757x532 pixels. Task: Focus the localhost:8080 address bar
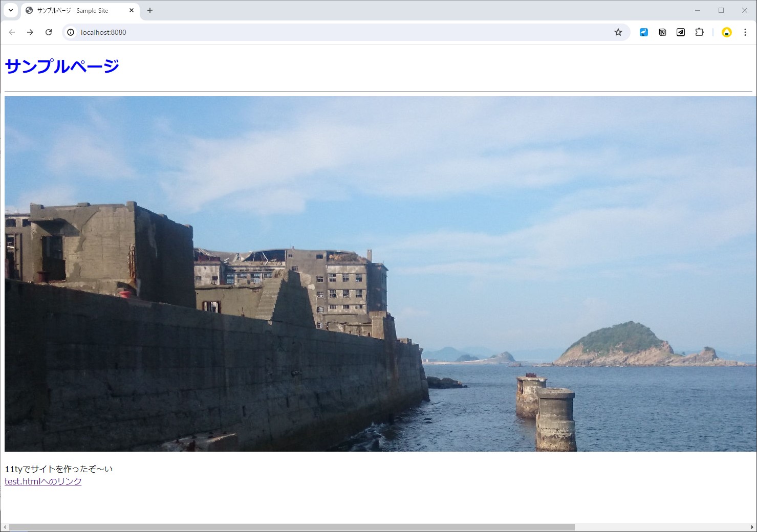coord(346,32)
